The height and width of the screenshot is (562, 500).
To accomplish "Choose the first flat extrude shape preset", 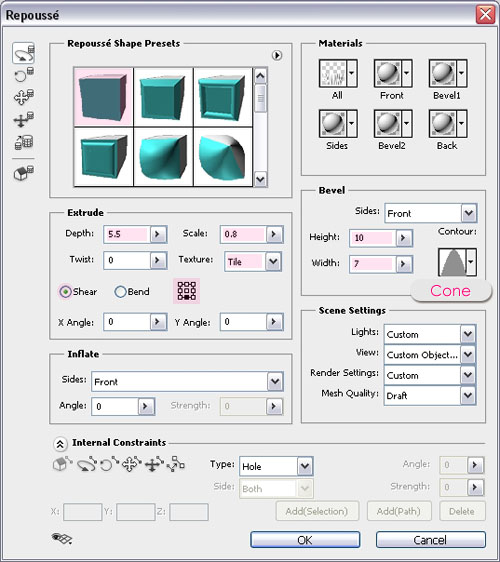I will point(103,97).
